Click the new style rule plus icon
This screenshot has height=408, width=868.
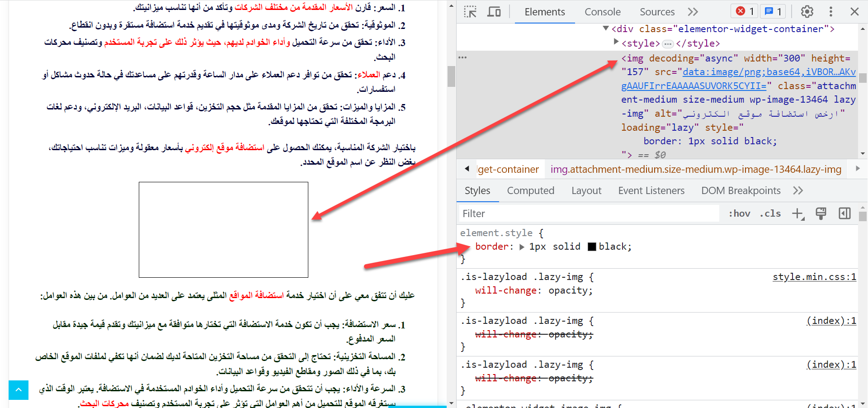(x=798, y=213)
